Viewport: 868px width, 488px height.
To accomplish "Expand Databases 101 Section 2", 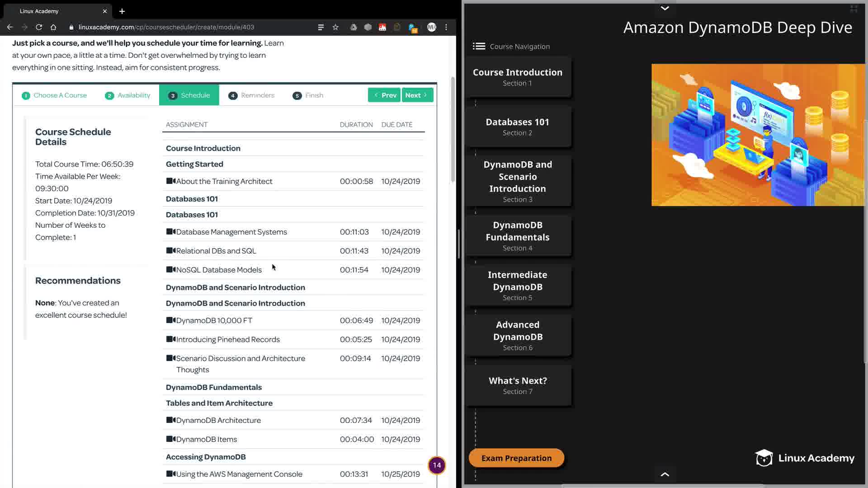I will 517,127.
